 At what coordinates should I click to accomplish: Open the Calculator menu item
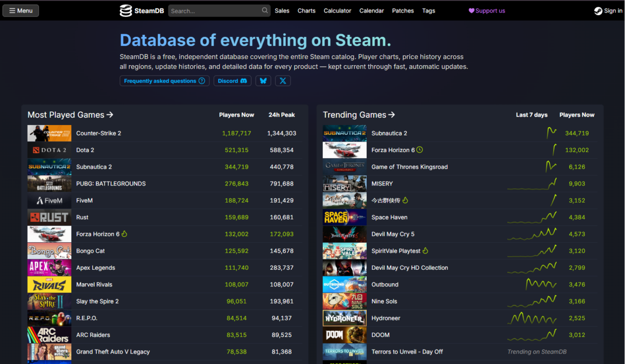(337, 10)
